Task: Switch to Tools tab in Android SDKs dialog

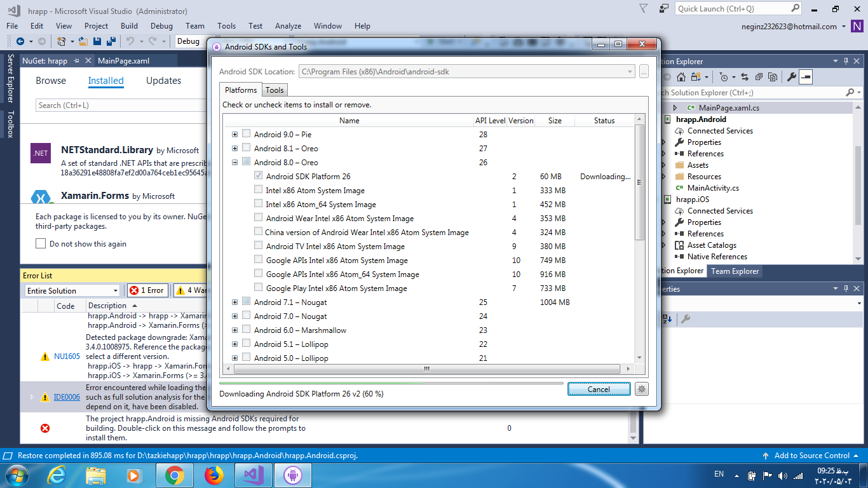Action: 275,90
